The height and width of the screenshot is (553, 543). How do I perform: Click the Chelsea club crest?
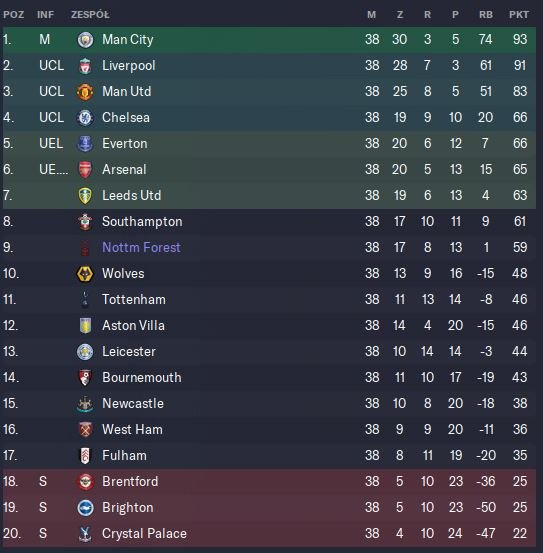[85, 118]
